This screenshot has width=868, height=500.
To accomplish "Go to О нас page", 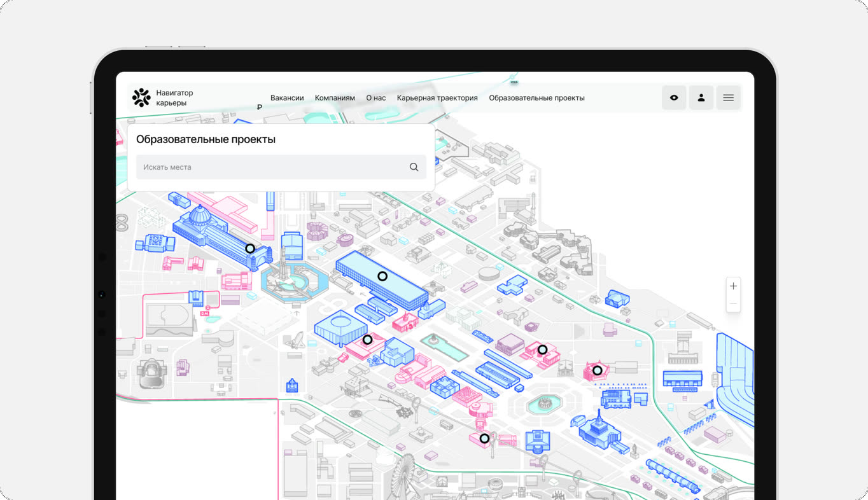I will pyautogui.click(x=376, y=98).
